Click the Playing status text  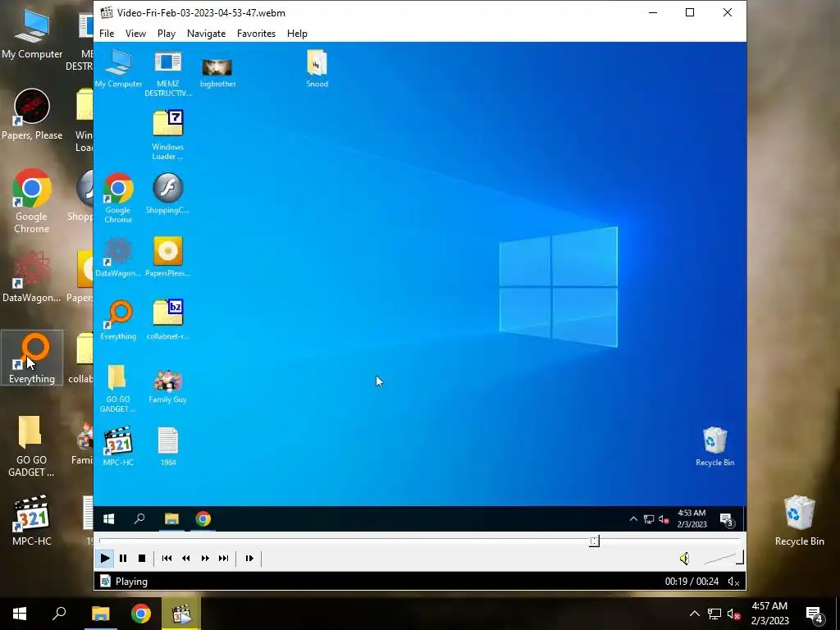click(131, 582)
